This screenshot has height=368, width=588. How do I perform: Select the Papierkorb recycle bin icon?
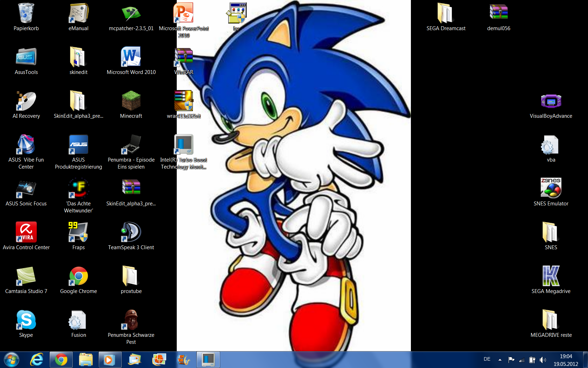[26, 13]
